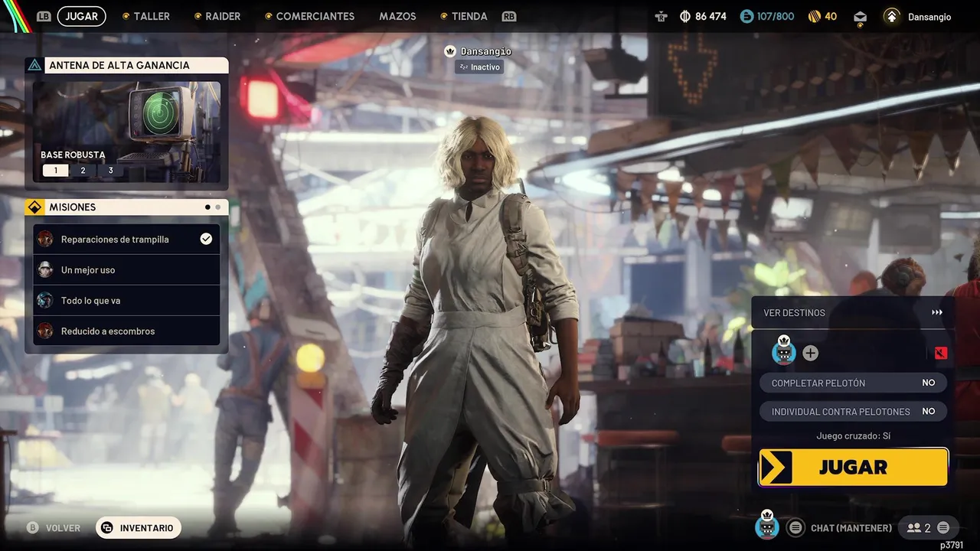Toggle the red muted voice icon

(x=941, y=353)
